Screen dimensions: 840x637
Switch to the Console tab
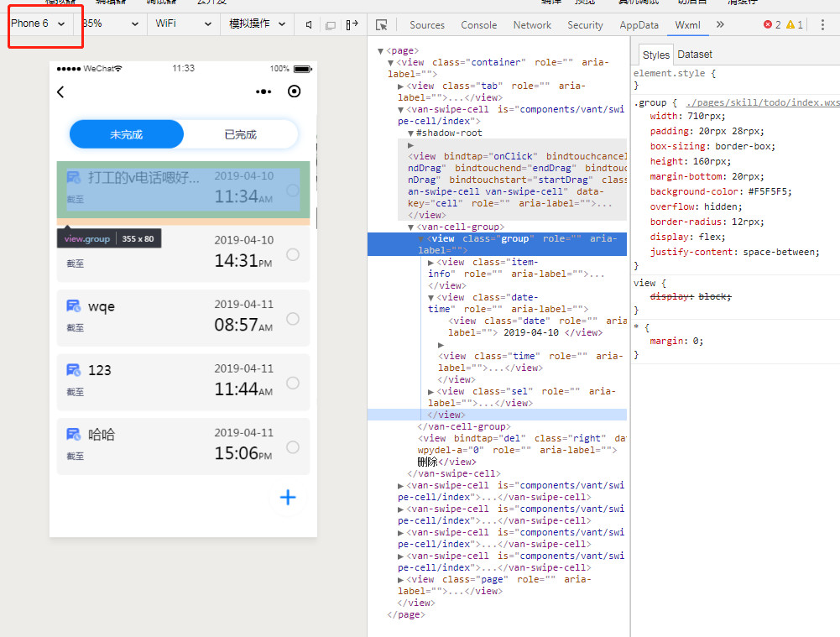pyautogui.click(x=478, y=25)
